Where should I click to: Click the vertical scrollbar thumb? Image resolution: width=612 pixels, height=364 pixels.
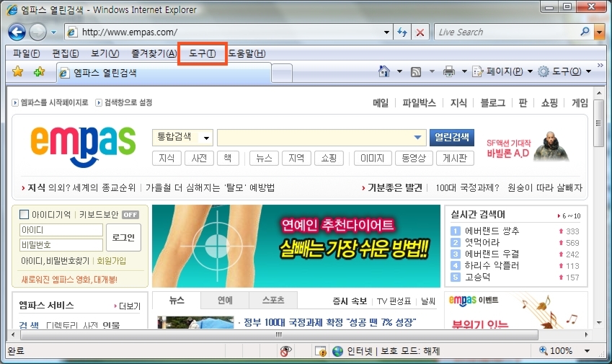599,123
